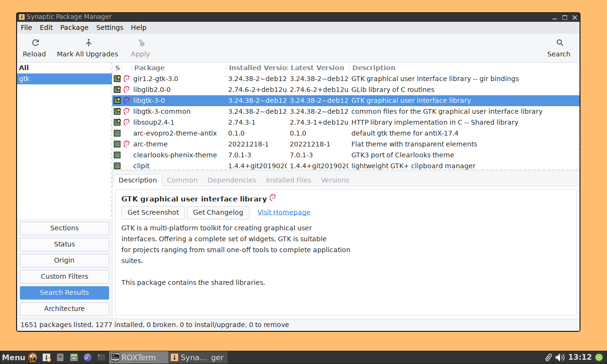Open the Settings menu
This screenshot has height=364, width=607.
point(110,27)
